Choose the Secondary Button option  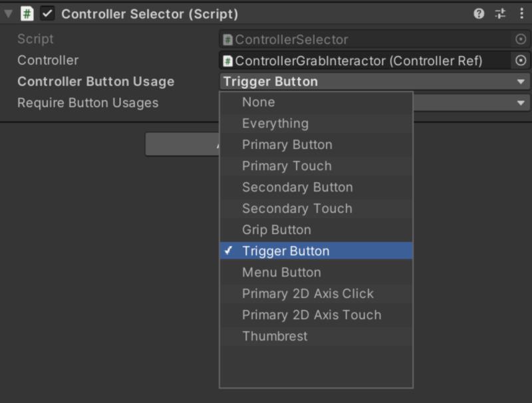pyautogui.click(x=297, y=188)
